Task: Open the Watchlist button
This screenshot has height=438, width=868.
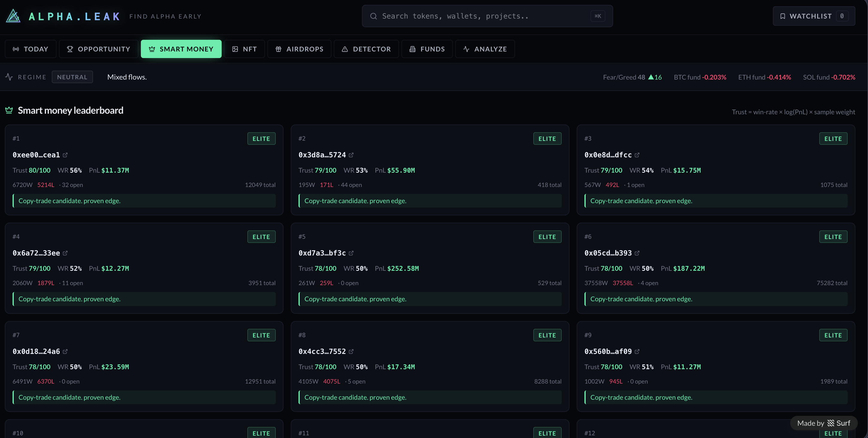Action: [813, 16]
